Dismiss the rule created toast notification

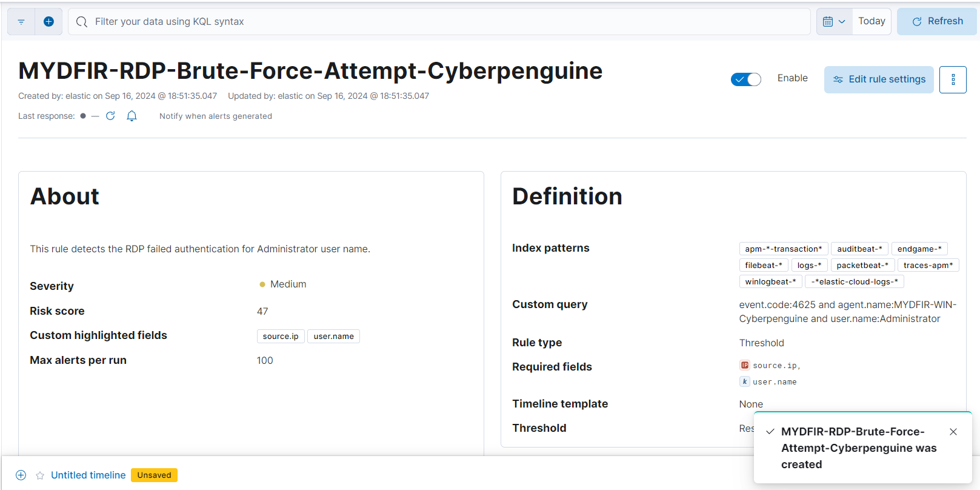[953, 432]
